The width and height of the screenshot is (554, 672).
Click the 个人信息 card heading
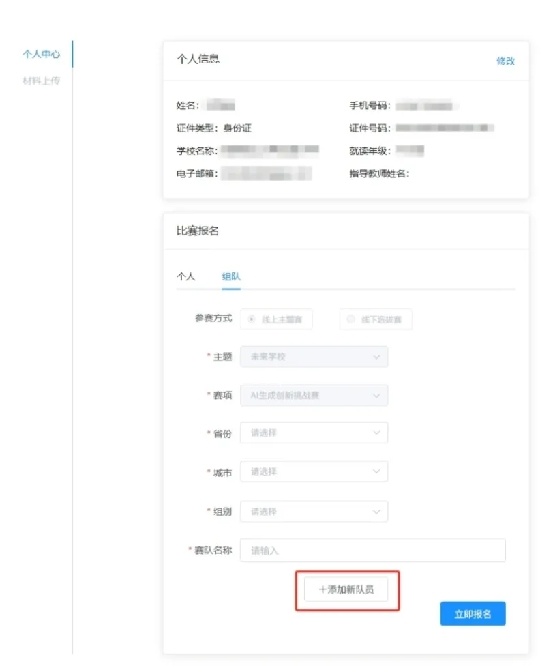tap(198, 59)
